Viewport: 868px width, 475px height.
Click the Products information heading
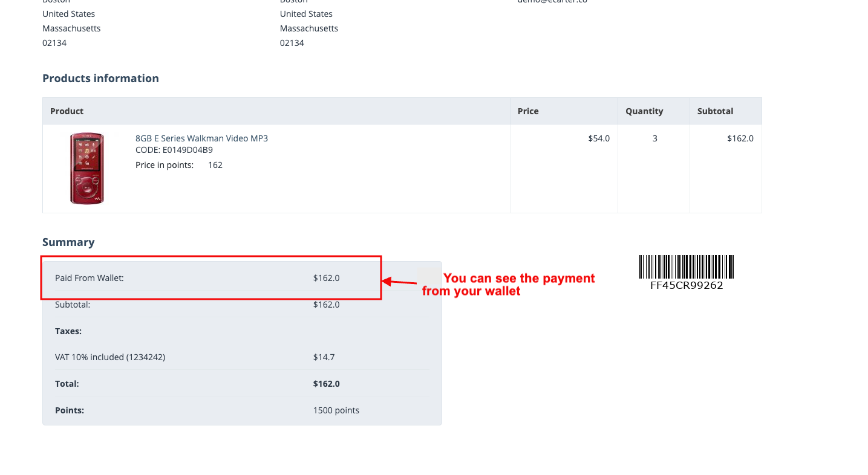pyautogui.click(x=100, y=79)
